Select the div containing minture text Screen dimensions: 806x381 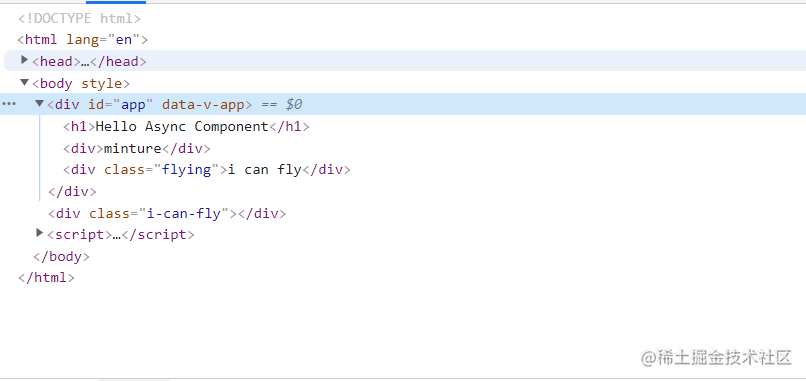[x=137, y=149]
